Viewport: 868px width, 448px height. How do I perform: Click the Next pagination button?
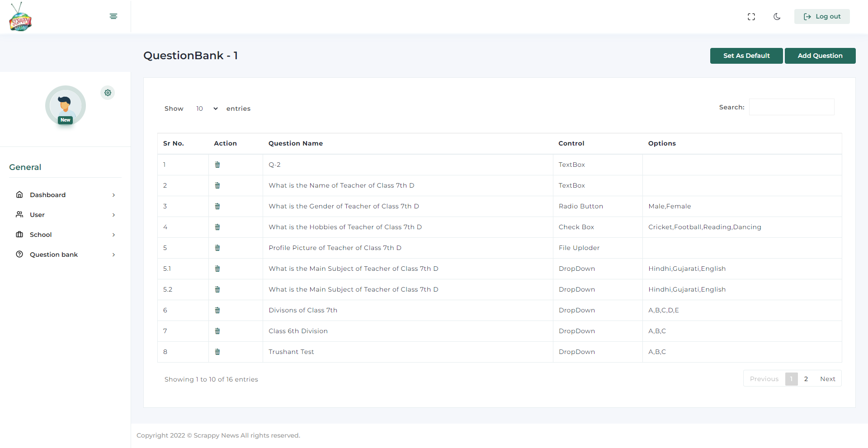828,379
